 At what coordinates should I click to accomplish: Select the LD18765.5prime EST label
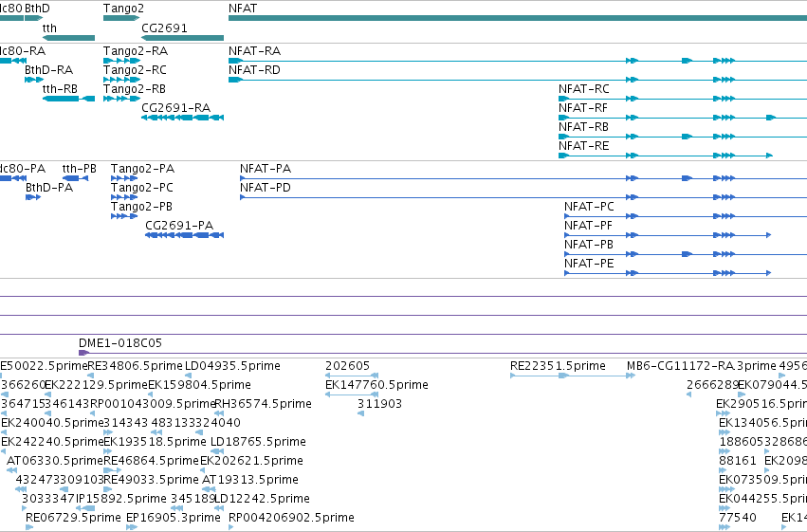click(258, 442)
